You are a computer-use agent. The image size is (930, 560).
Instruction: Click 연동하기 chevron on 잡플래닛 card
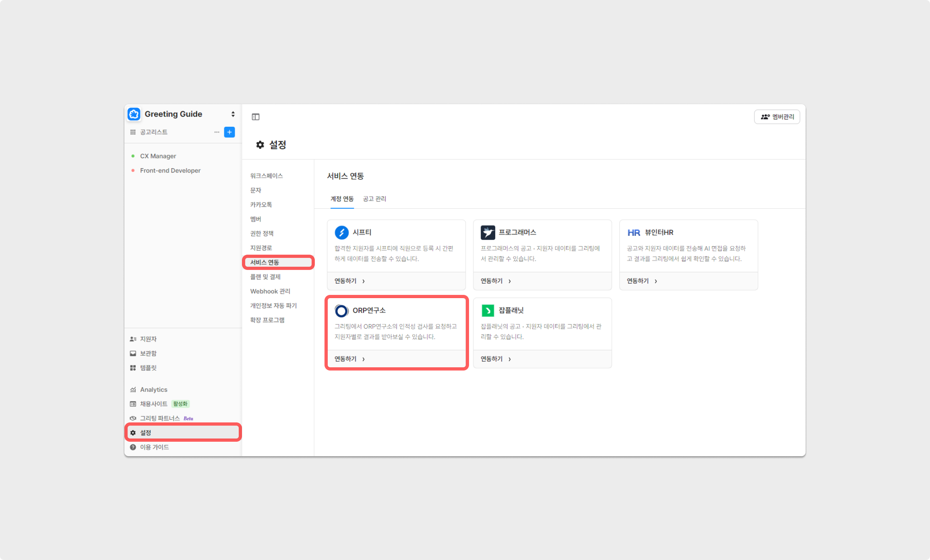(509, 359)
